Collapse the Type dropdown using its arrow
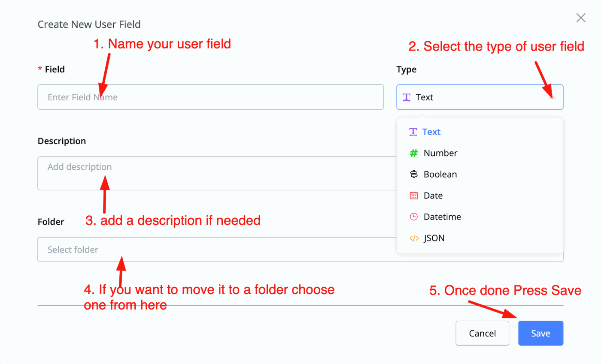The image size is (601, 364). (x=553, y=97)
